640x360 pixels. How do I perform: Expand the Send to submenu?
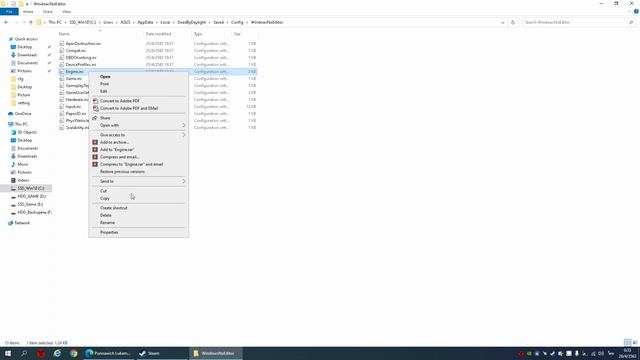pyautogui.click(x=184, y=181)
